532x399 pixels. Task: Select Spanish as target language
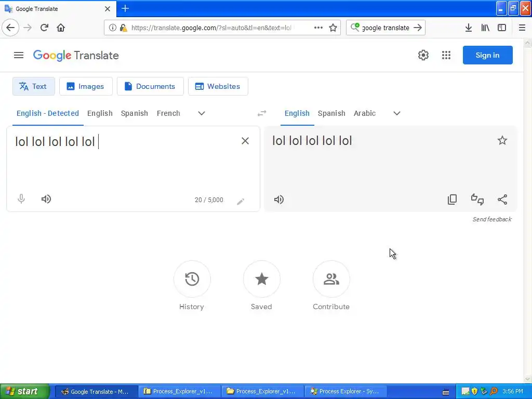(x=331, y=113)
